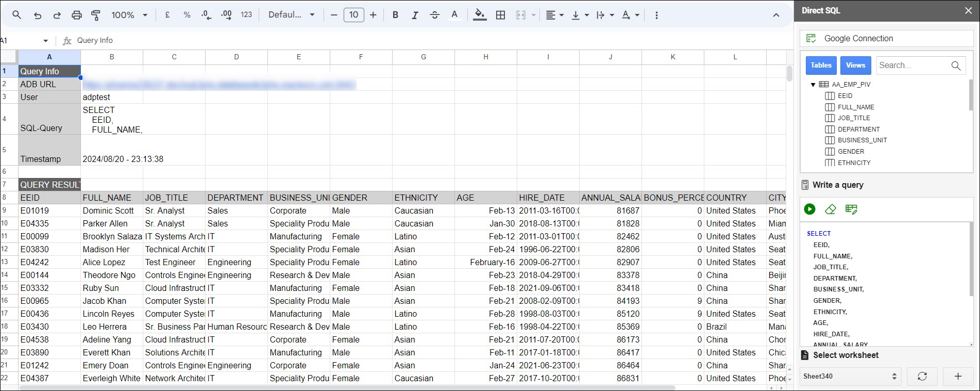Toggle italic formatting

pos(415,15)
